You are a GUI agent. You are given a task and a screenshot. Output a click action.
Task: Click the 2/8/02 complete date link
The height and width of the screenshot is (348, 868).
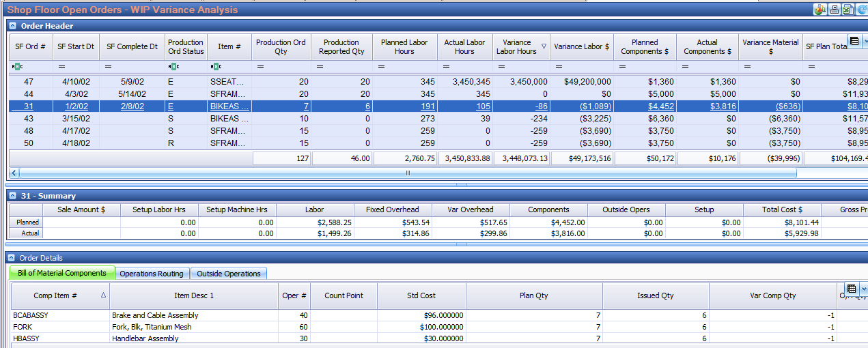coord(133,106)
